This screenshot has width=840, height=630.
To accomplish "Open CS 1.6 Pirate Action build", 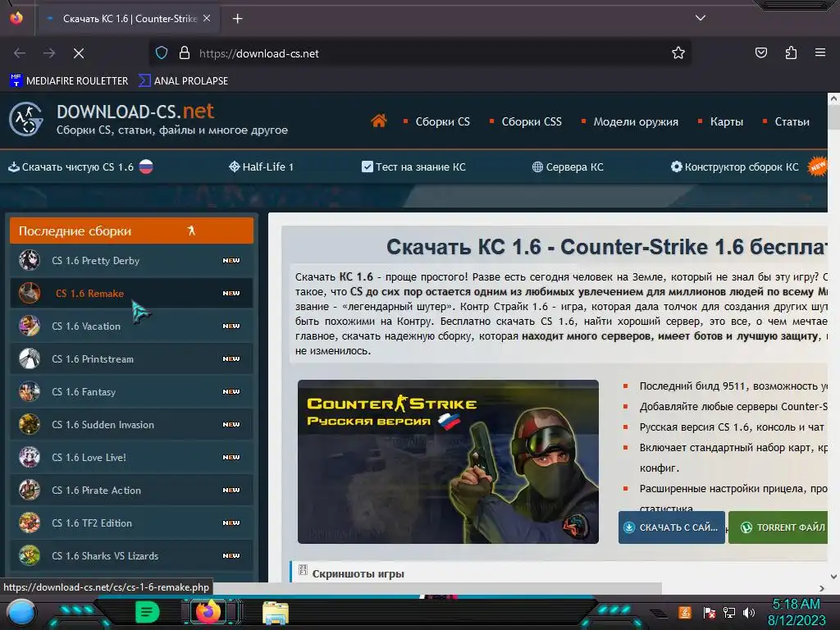I will 131,491.
